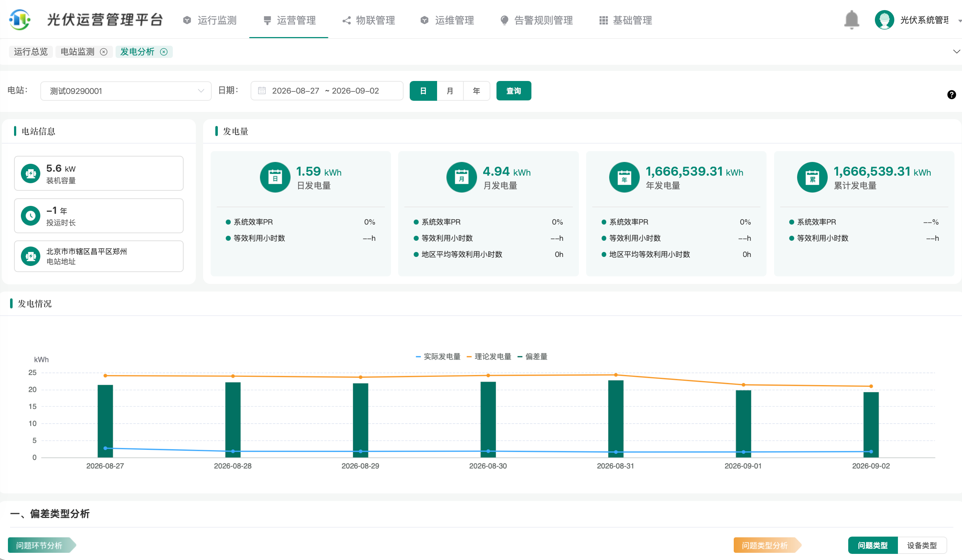This screenshot has height=560, width=962.
Task: Click the 查询 button
Action: tap(514, 91)
